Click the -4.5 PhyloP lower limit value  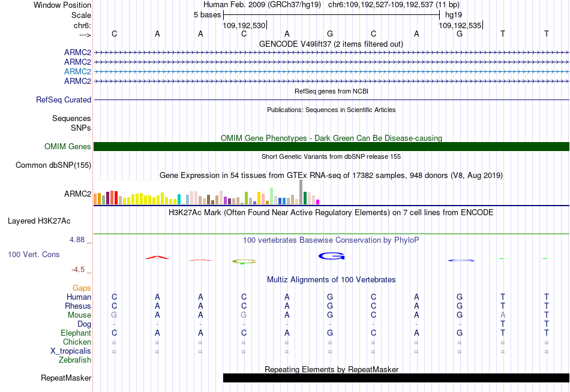pyautogui.click(x=78, y=270)
